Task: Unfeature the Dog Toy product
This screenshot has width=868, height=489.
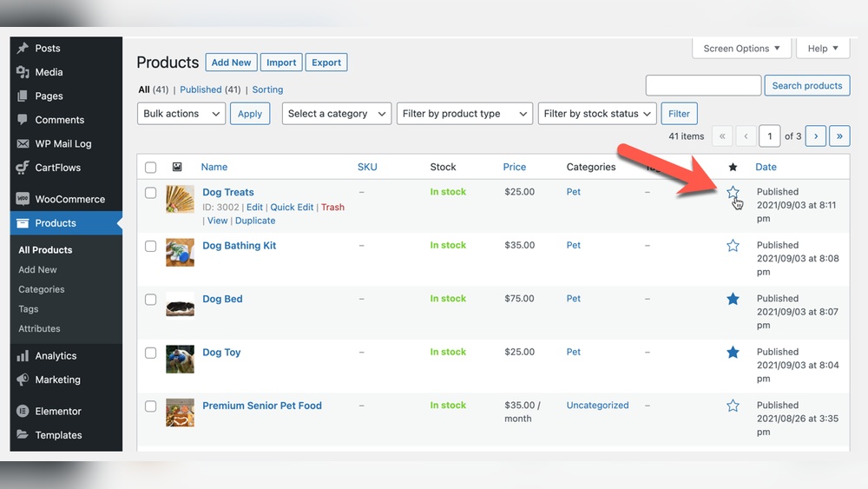Action: 733,353
